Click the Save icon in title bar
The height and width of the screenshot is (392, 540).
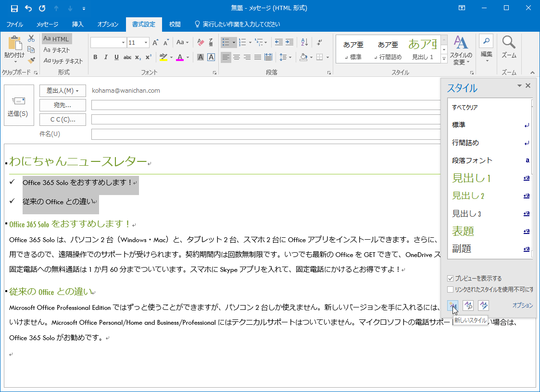(14, 8)
